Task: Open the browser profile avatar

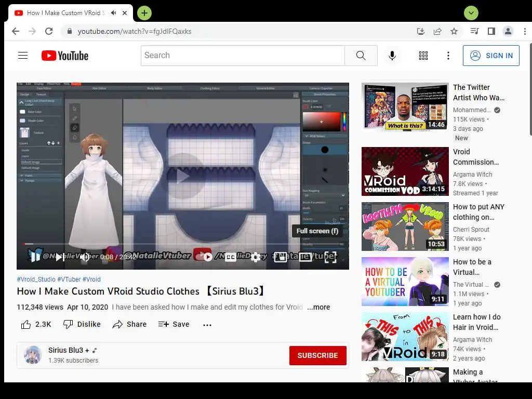Action: coord(508,31)
